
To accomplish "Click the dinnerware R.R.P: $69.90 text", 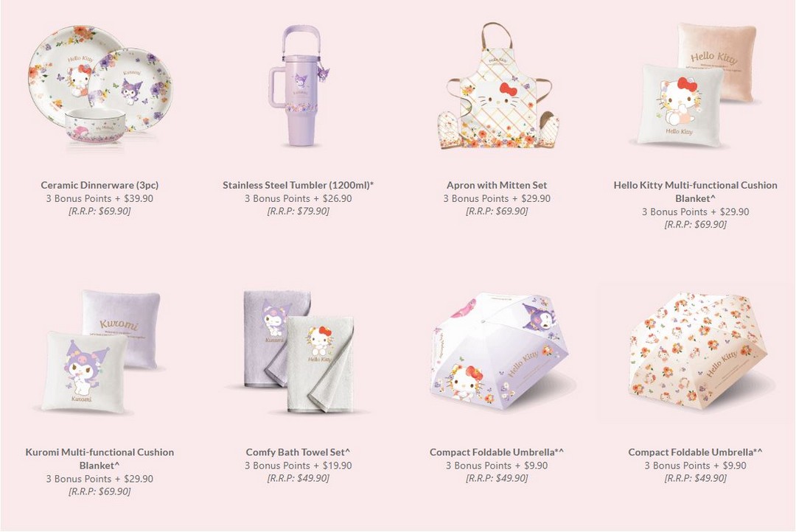I will (x=99, y=211).
